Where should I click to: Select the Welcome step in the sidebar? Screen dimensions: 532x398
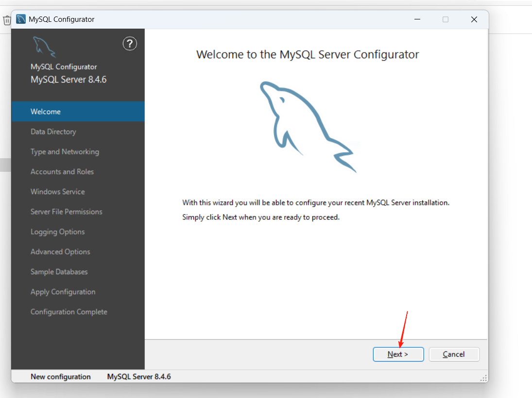78,112
